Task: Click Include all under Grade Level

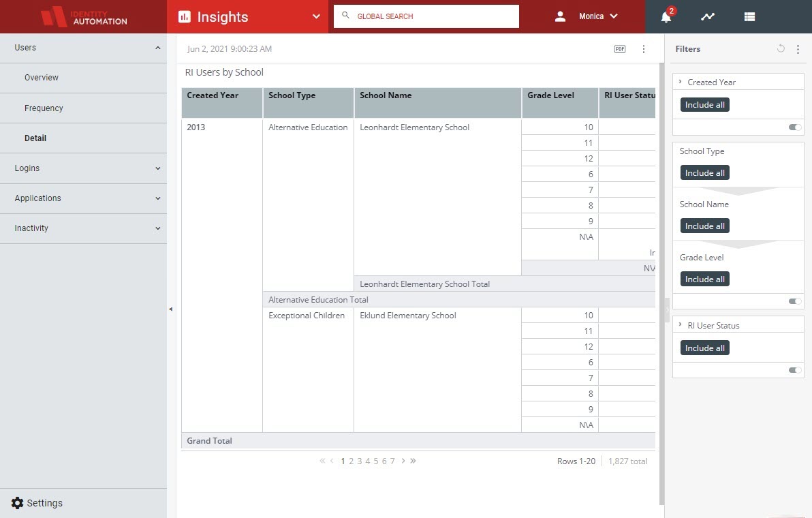Action: (x=705, y=279)
